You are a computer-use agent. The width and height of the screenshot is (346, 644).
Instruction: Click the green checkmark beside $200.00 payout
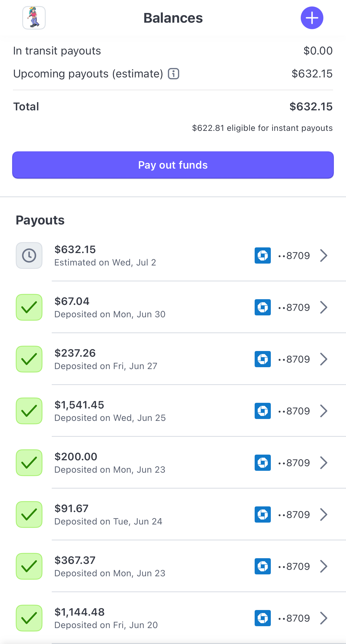coord(29,463)
